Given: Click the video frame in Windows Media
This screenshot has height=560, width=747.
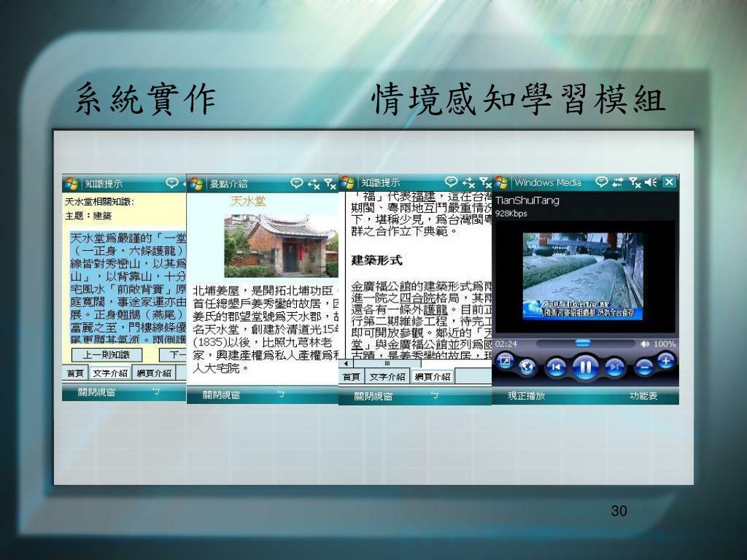Looking at the screenshot, I should [x=583, y=276].
